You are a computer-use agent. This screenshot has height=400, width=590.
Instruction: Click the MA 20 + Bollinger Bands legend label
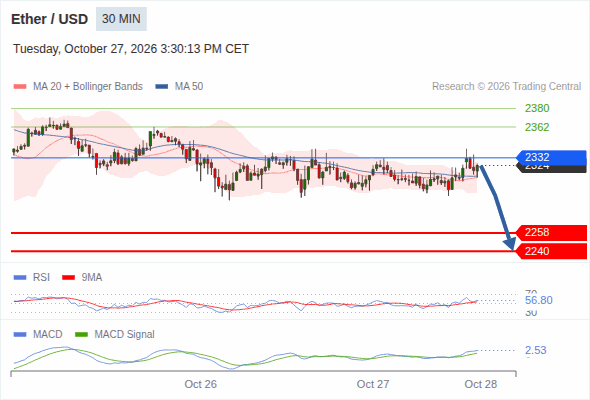[88, 87]
